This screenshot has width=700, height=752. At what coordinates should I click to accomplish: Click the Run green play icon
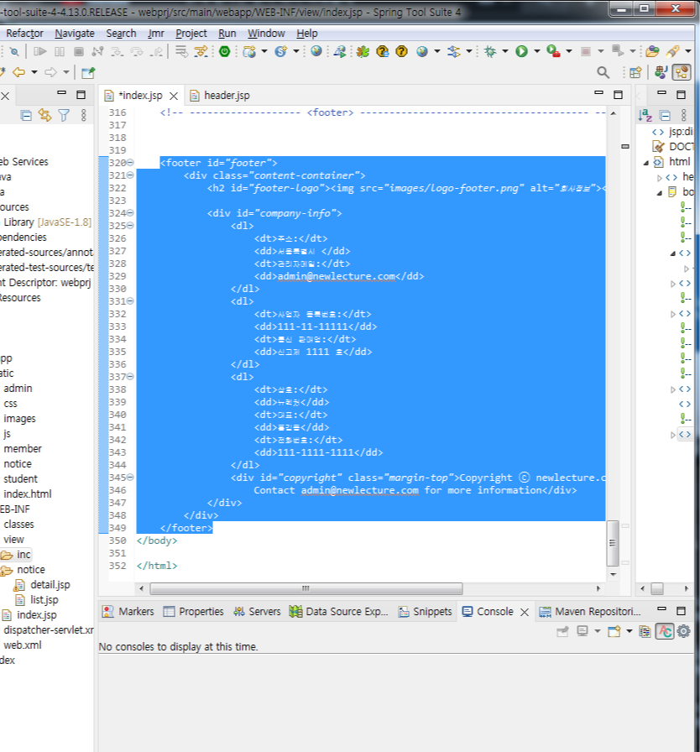coord(522,51)
